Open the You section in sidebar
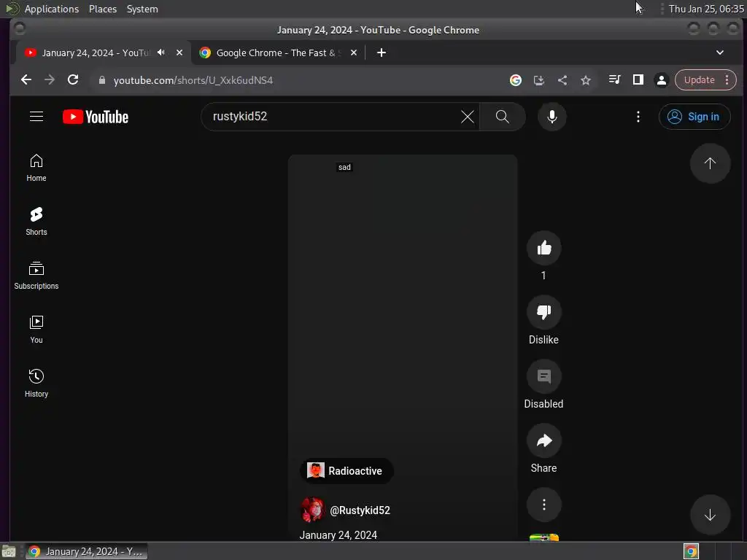 (36, 330)
